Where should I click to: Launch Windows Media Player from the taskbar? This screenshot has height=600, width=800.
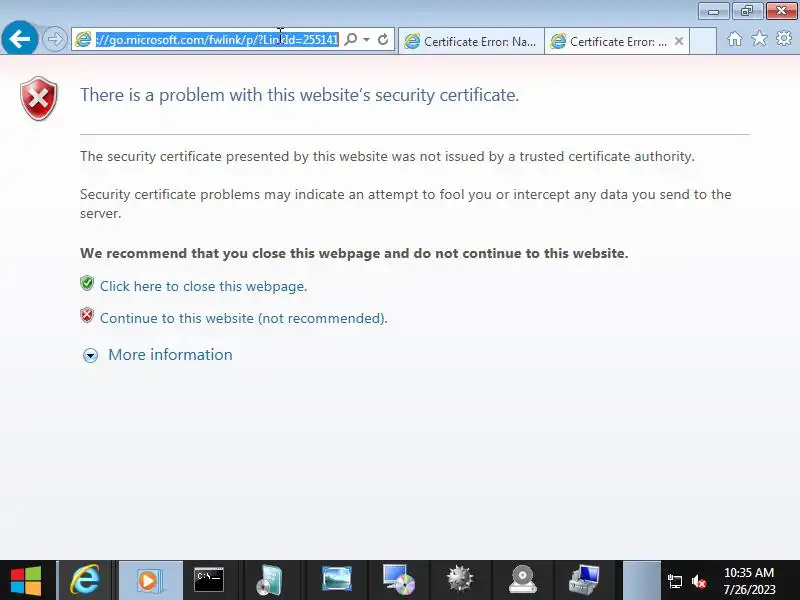149,581
